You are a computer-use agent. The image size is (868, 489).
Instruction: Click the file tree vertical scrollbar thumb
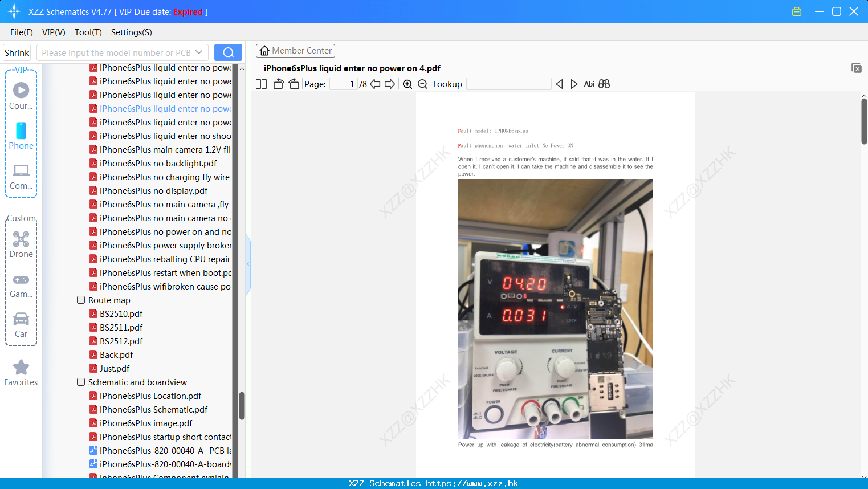click(242, 406)
